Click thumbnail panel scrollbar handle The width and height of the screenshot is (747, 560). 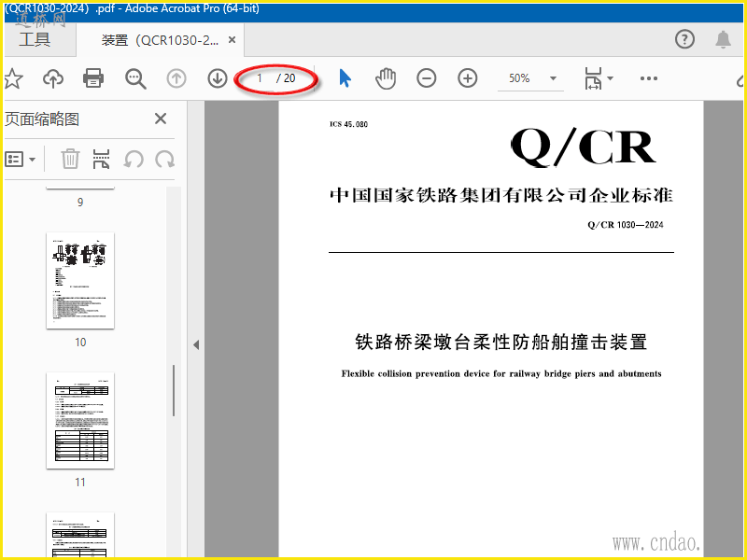(x=174, y=390)
